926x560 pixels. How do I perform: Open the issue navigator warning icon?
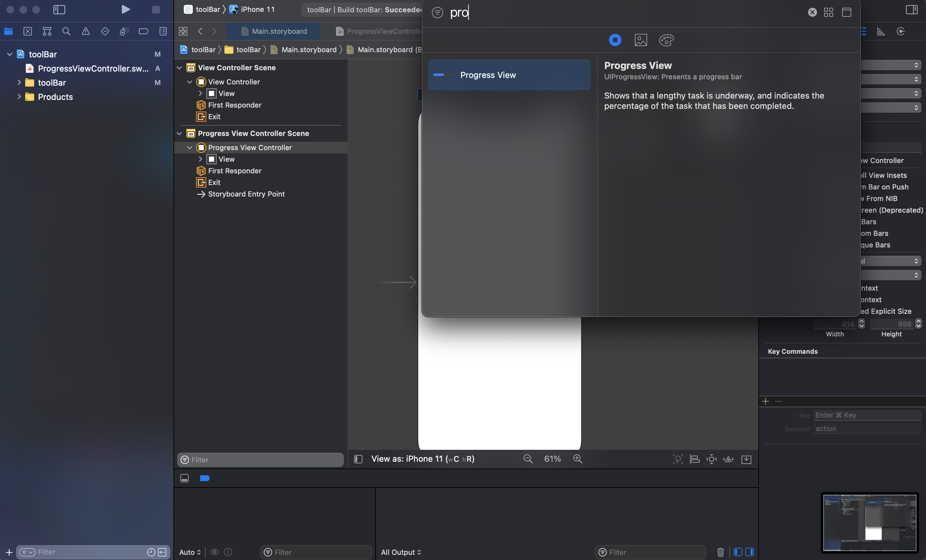86,32
